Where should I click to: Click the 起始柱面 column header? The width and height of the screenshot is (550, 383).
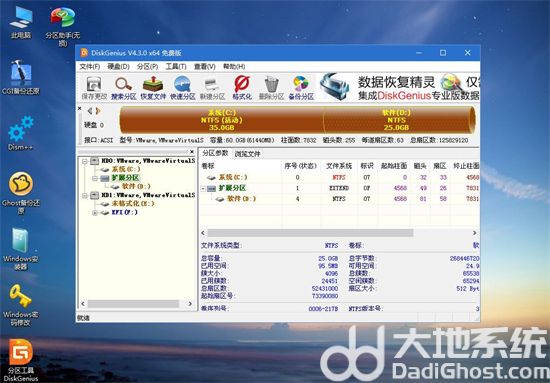(394, 166)
